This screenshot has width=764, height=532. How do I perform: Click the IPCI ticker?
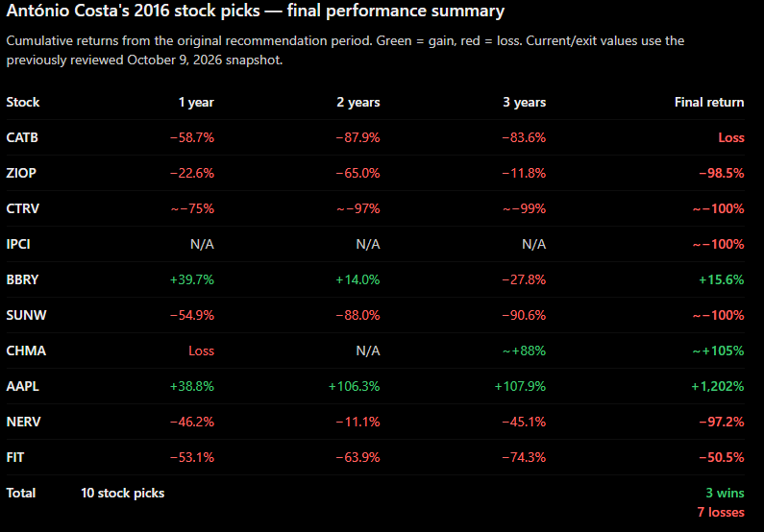pyautogui.click(x=18, y=244)
